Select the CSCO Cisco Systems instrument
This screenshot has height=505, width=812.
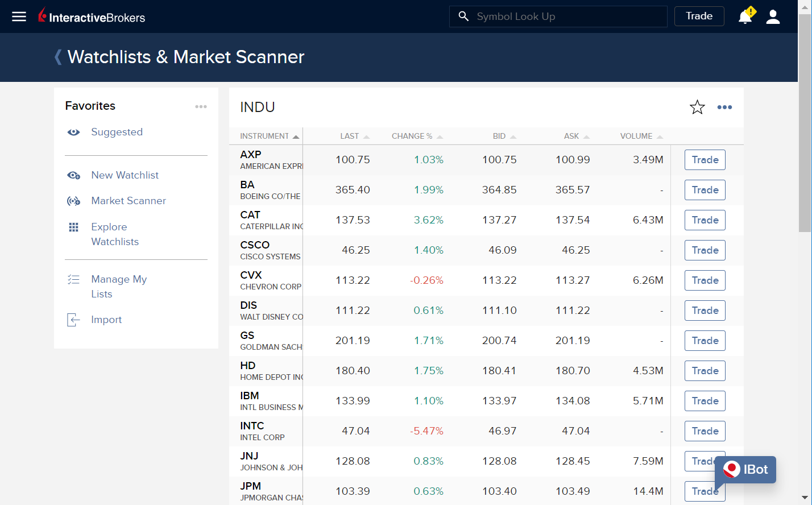[x=271, y=250]
